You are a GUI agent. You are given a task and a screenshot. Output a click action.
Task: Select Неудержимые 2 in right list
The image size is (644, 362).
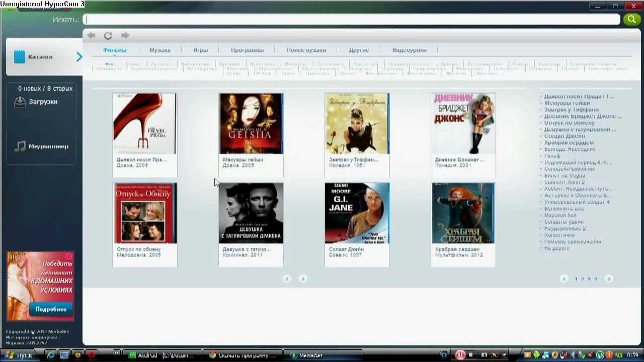click(565, 228)
